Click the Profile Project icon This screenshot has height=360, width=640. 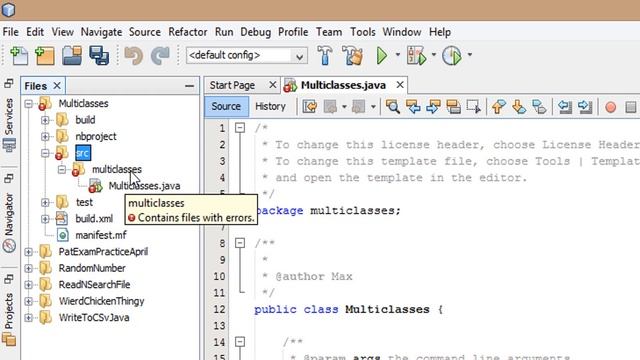click(x=452, y=56)
